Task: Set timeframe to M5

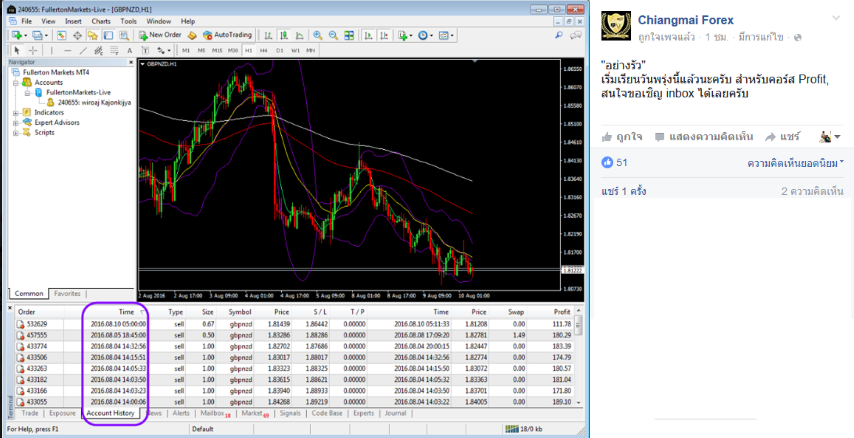Action: point(201,51)
